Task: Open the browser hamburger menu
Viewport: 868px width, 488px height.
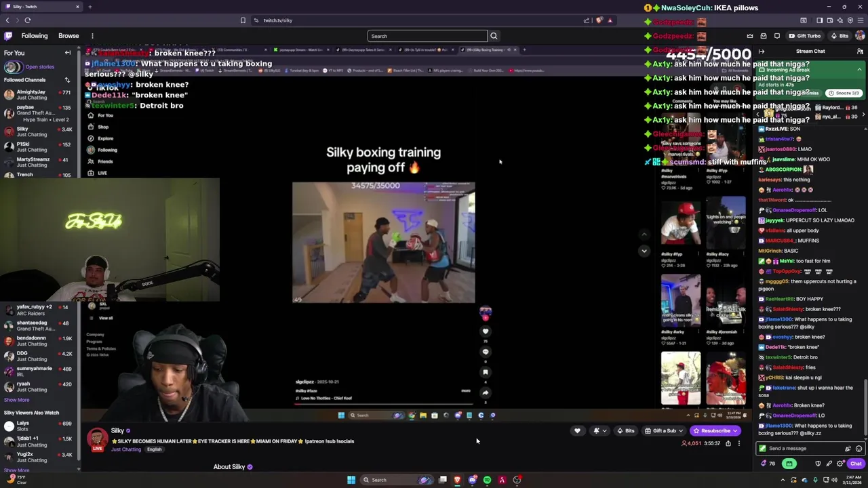Action: coord(860,20)
